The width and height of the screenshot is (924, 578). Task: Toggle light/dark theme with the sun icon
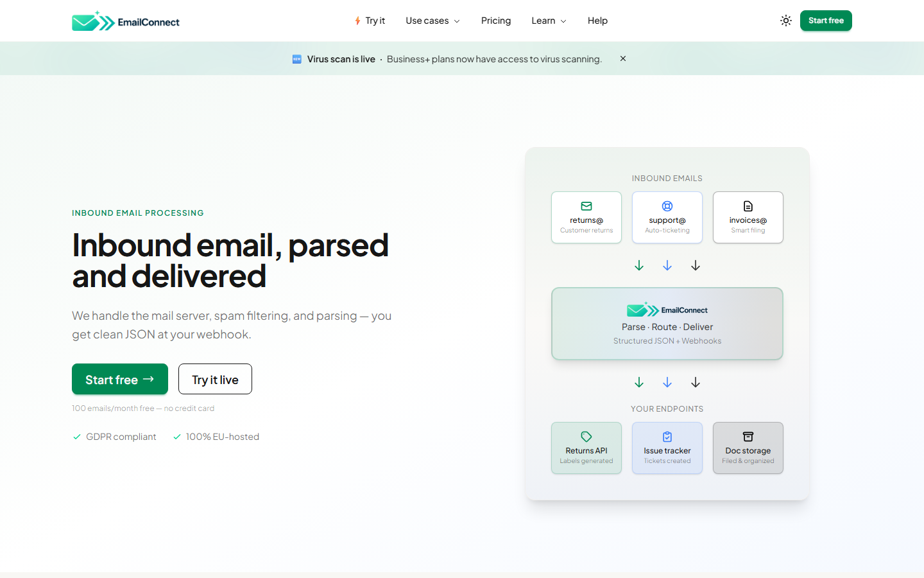pos(785,20)
